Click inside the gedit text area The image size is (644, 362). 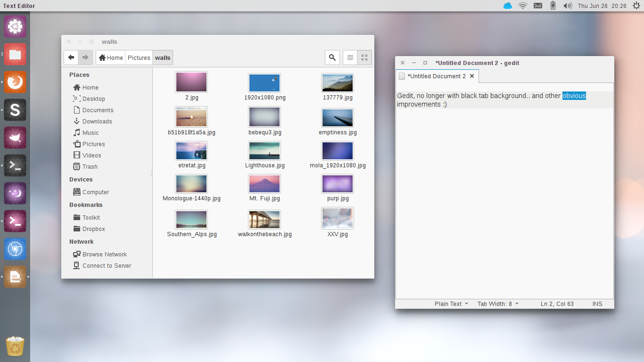pyautogui.click(x=504, y=191)
